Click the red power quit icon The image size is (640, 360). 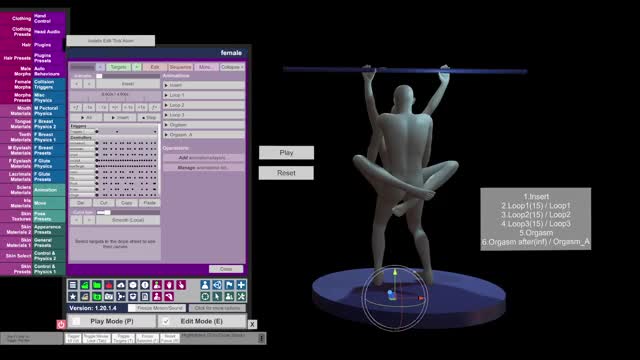61,324
